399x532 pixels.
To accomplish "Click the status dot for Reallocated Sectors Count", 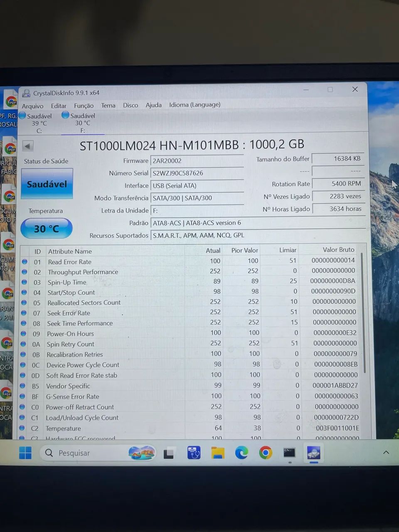I will tap(24, 303).
